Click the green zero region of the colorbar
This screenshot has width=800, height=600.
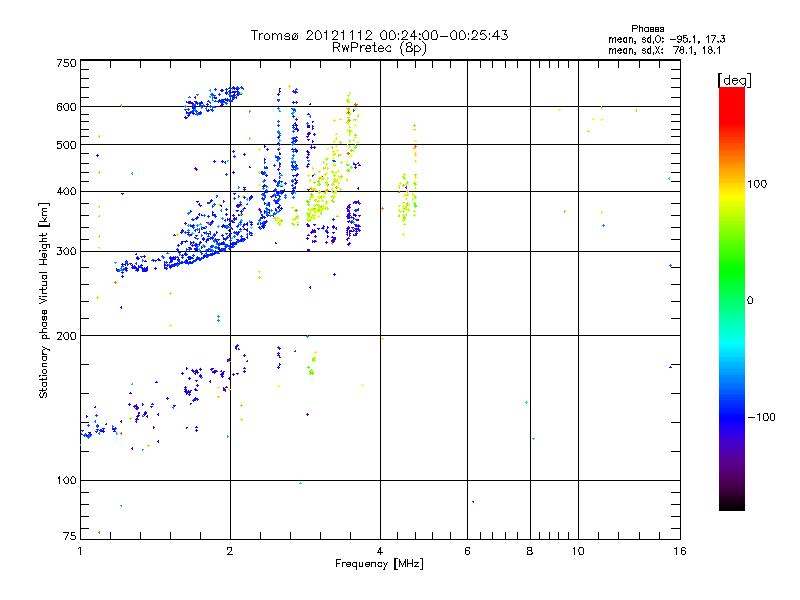click(x=732, y=300)
